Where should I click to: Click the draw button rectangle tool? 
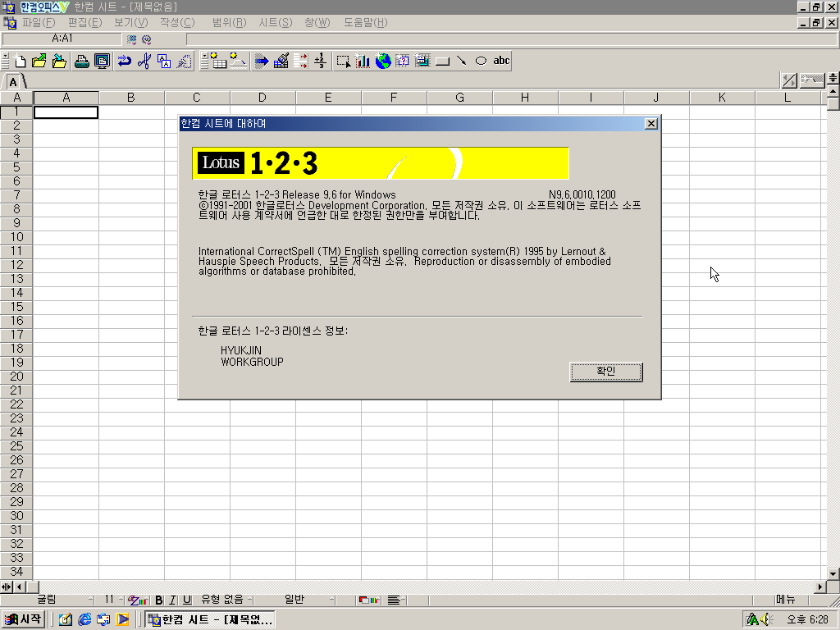click(442, 61)
